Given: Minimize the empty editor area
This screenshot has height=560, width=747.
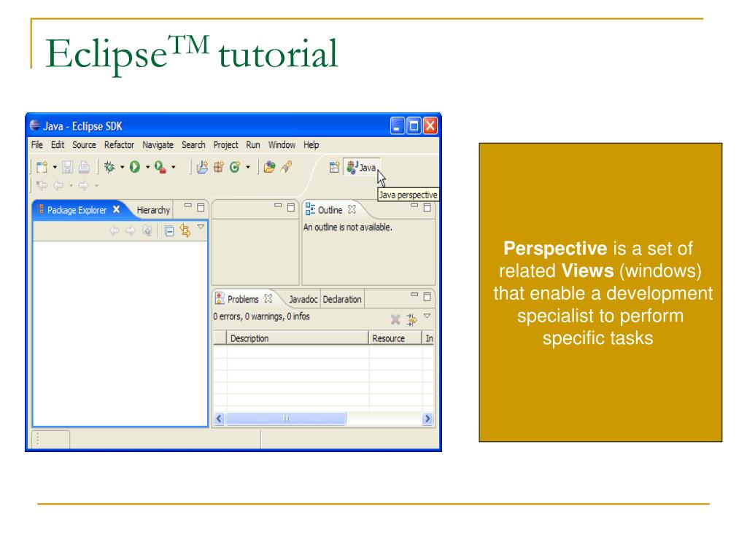Looking at the screenshot, I should coord(278,206).
